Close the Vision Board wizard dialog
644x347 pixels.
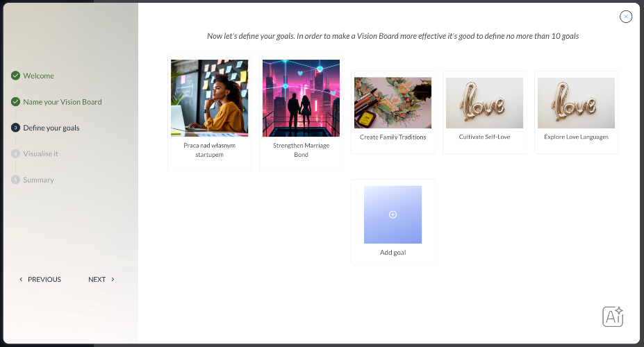625,17
